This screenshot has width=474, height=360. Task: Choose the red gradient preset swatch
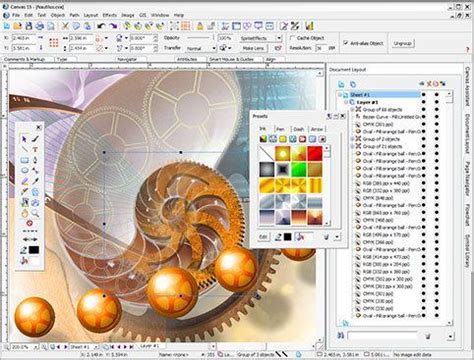pyautogui.click(x=315, y=154)
